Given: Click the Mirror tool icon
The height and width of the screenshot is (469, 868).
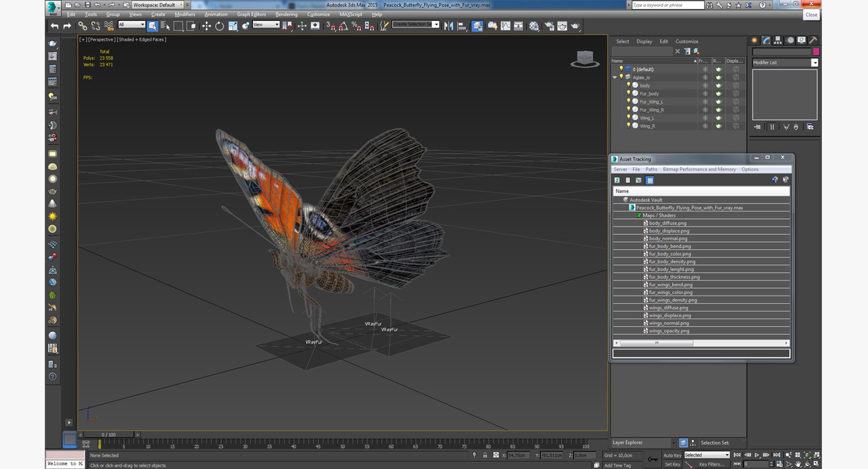Looking at the screenshot, I should click(x=448, y=26).
